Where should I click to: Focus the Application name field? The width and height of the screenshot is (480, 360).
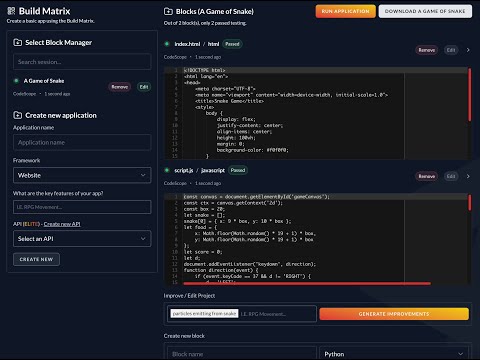click(x=82, y=142)
